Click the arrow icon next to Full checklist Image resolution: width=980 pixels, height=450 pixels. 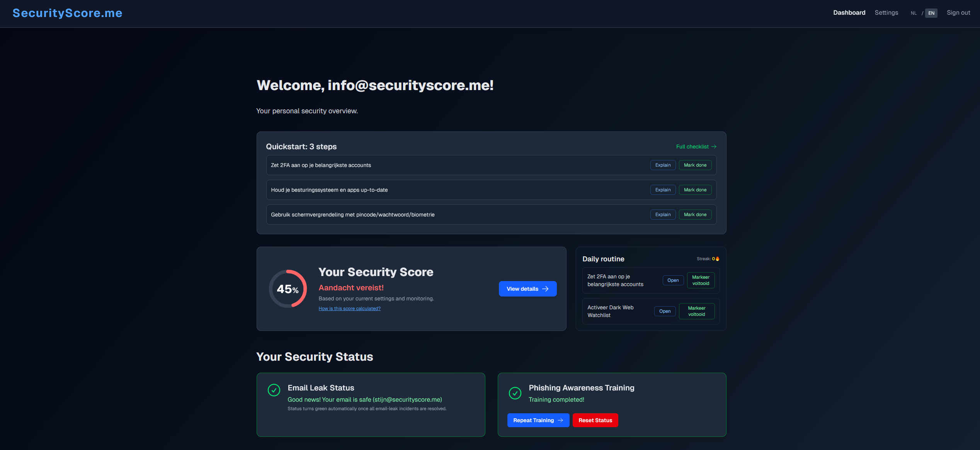point(714,147)
